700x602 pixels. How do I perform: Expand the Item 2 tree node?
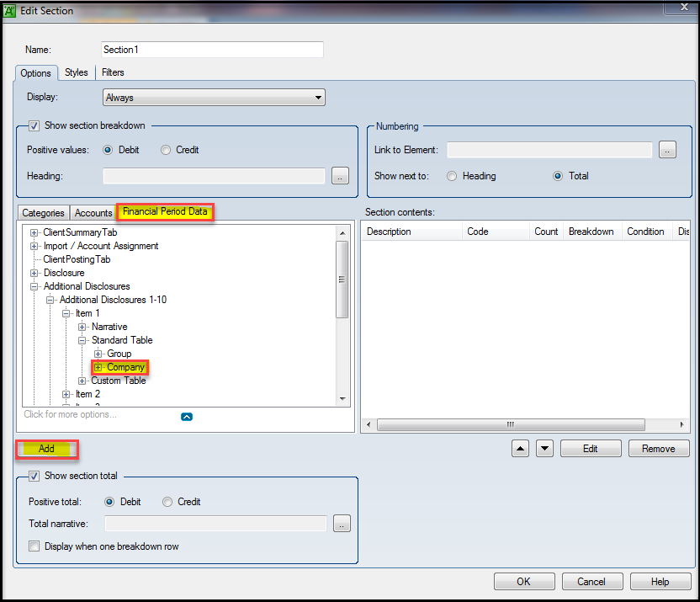[x=66, y=394]
